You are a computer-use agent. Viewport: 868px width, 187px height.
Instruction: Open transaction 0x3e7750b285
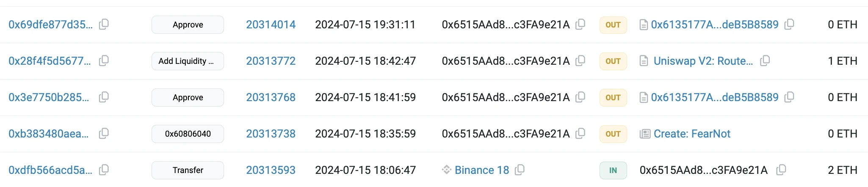tap(49, 97)
